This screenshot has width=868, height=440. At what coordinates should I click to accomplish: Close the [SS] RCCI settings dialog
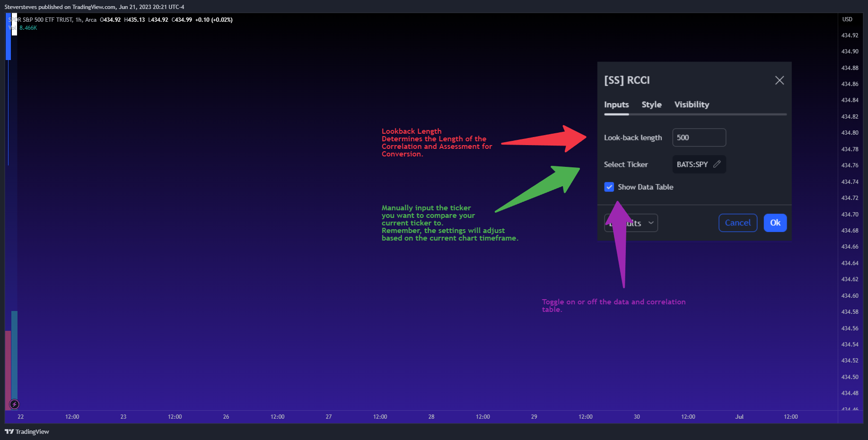tap(779, 80)
